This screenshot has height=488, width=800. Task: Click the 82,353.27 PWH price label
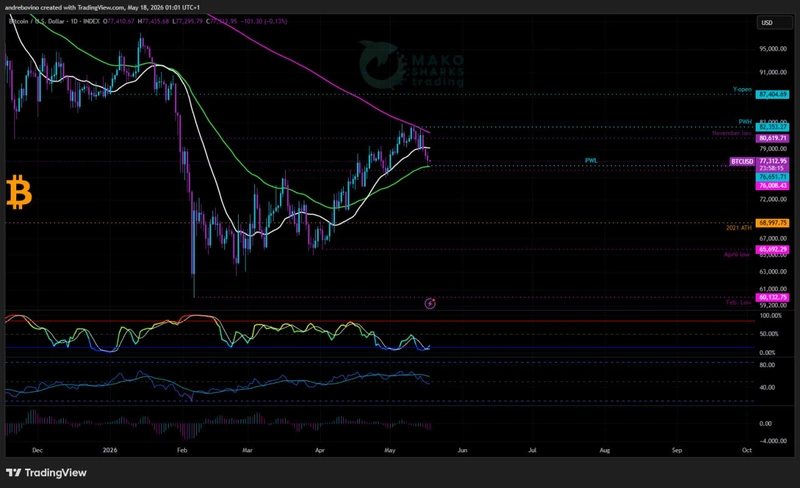pos(773,127)
